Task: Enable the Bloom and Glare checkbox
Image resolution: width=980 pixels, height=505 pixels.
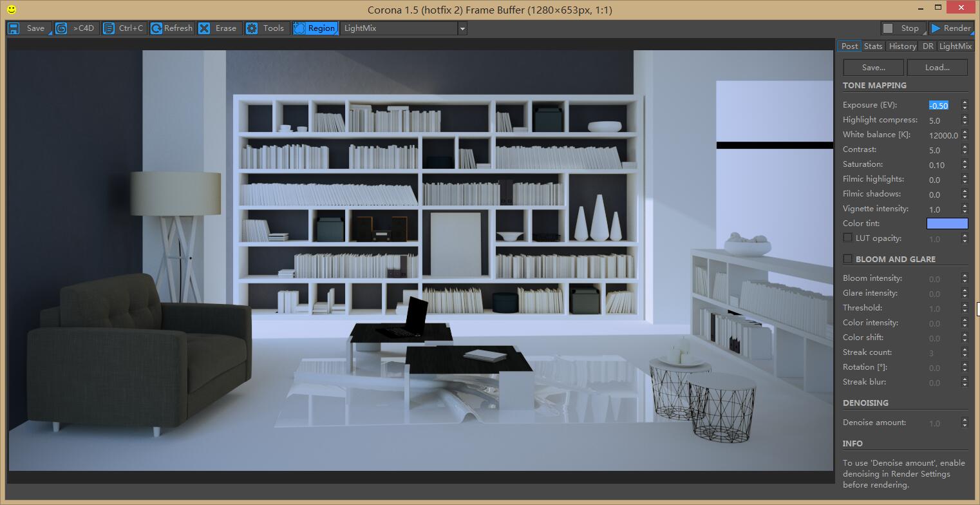Action: click(847, 259)
